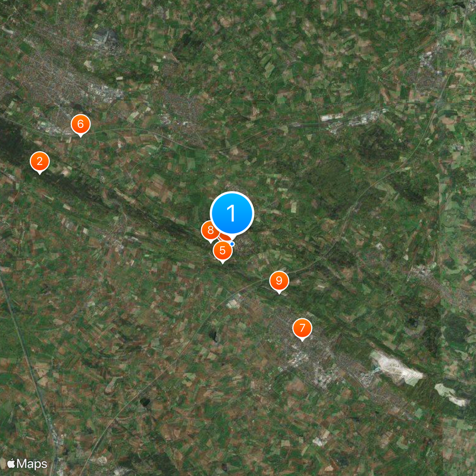This screenshot has height=476, width=476.
Task: Select the partially hidden orange pin behind pin 1
Action: click(x=224, y=237)
